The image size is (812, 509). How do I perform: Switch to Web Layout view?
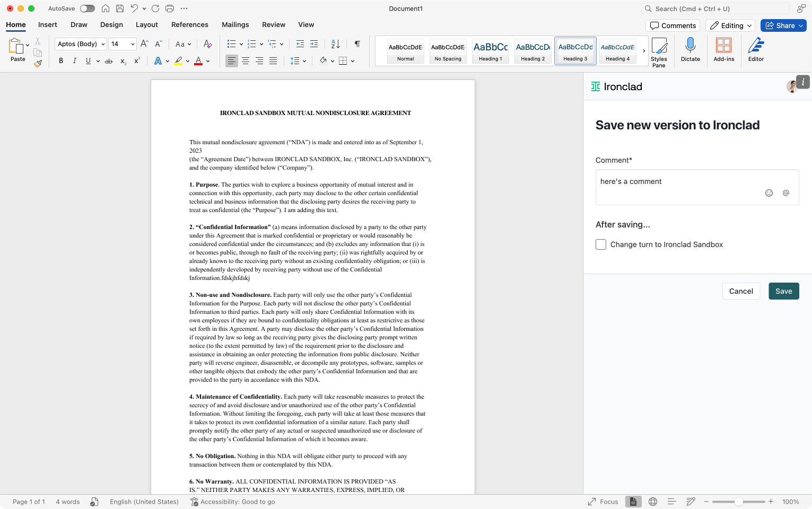(x=653, y=502)
